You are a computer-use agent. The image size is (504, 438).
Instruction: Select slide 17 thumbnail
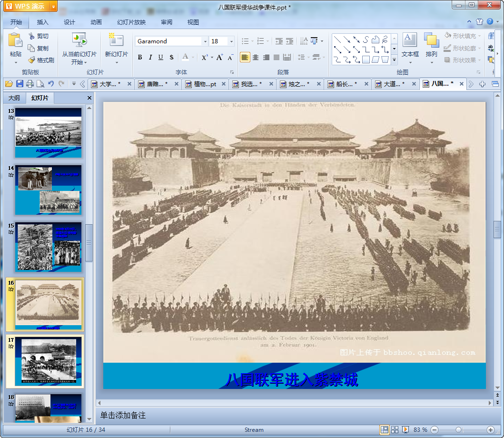(x=48, y=361)
